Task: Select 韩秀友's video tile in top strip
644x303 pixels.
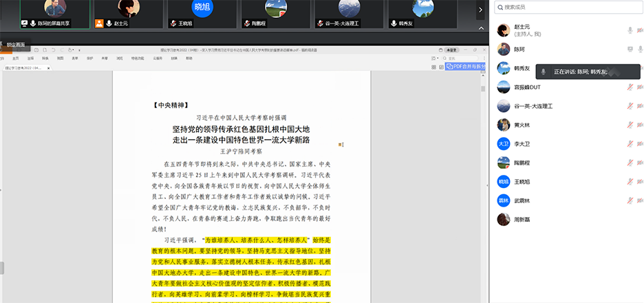Action: [x=422, y=14]
